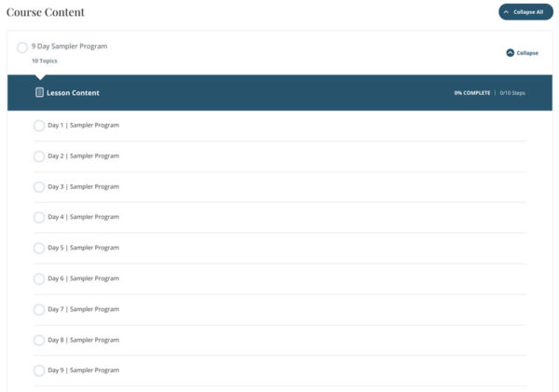Viewport: 559px width, 392px height.
Task: Collapse all course sections
Action: (x=525, y=12)
